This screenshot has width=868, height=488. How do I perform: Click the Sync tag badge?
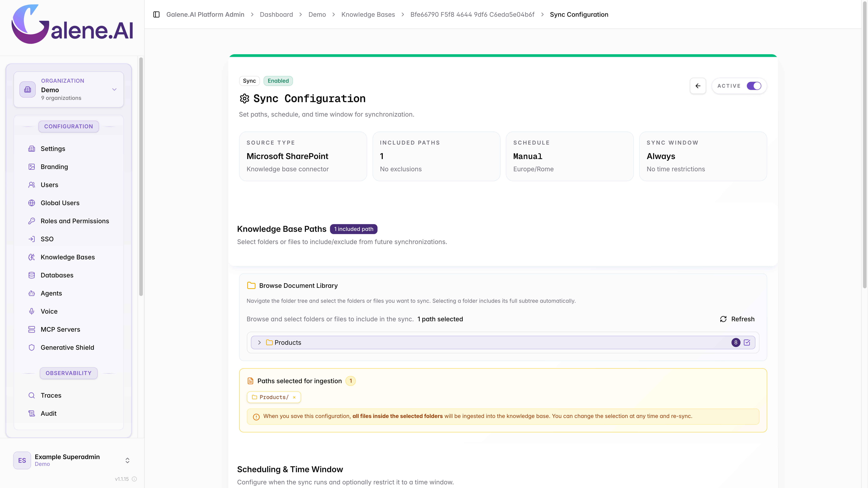(x=249, y=81)
